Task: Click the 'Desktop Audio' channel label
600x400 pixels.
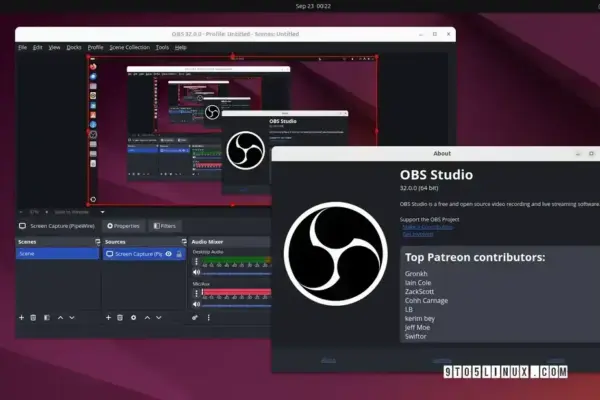Action: tap(208, 252)
